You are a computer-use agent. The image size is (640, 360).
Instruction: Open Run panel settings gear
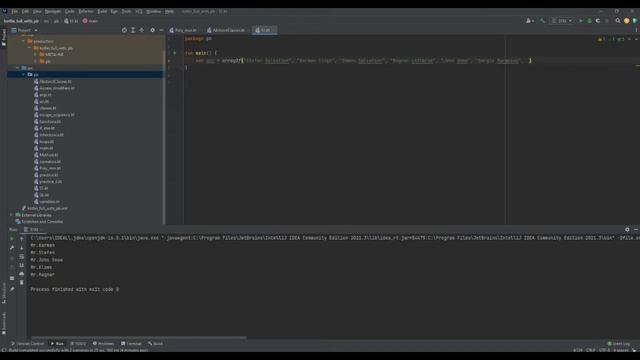click(627, 229)
